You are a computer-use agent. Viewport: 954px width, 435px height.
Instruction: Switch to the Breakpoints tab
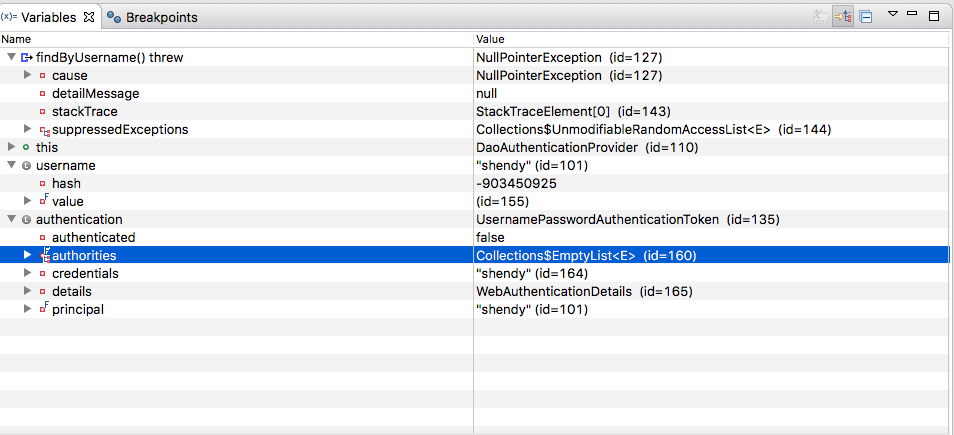[152, 17]
